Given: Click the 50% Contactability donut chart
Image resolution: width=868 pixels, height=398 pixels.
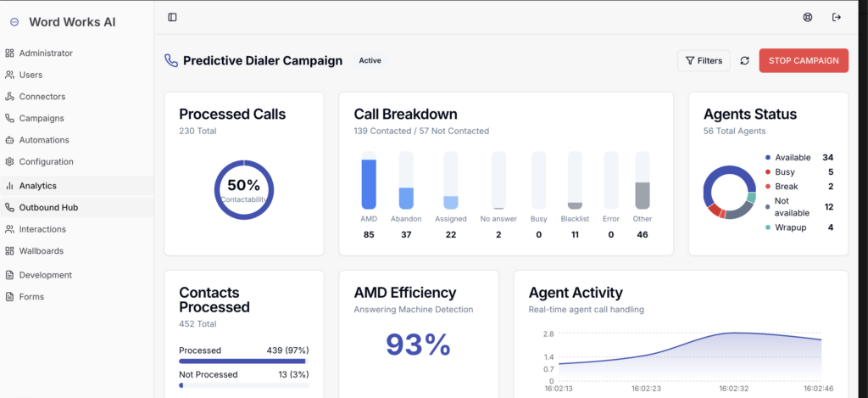Looking at the screenshot, I should pos(243,189).
